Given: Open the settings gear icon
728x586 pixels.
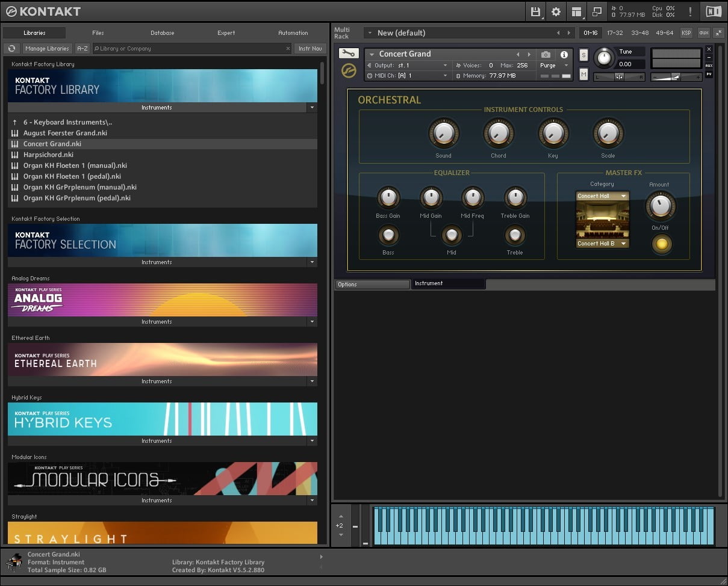Looking at the screenshot, I should (x=556, y=11).
